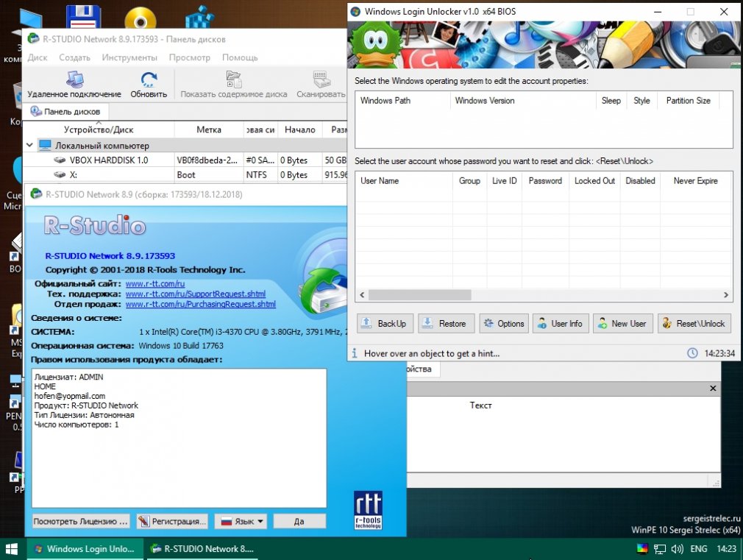Click the Device/Disk (Устройство/Диск) column header
743x560 pixels.
pos(99,130)
